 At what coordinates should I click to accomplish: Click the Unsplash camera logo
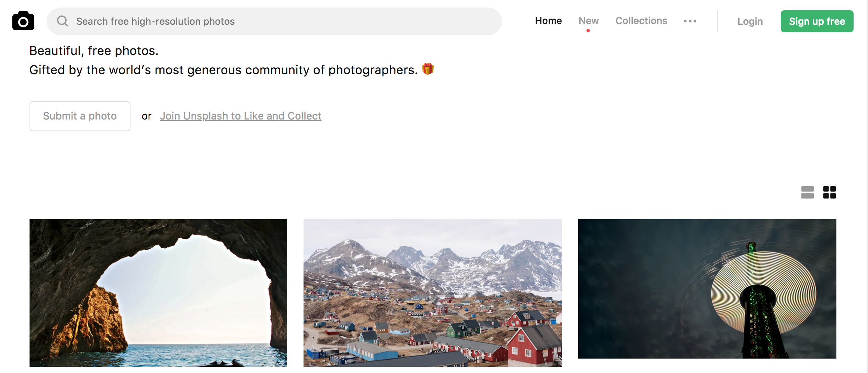[23, 21]
